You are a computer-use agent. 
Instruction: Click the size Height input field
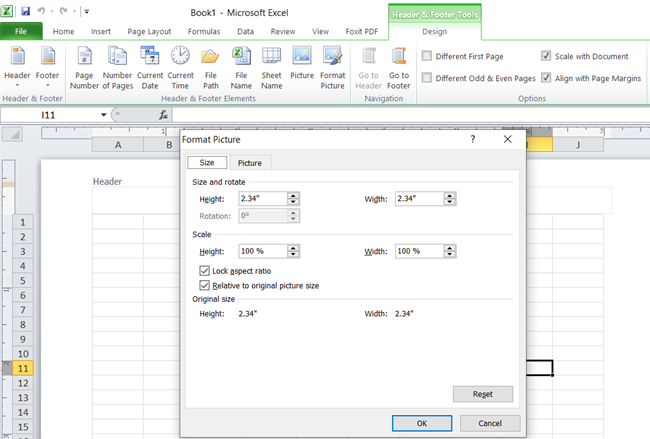[x=262, y=199]
